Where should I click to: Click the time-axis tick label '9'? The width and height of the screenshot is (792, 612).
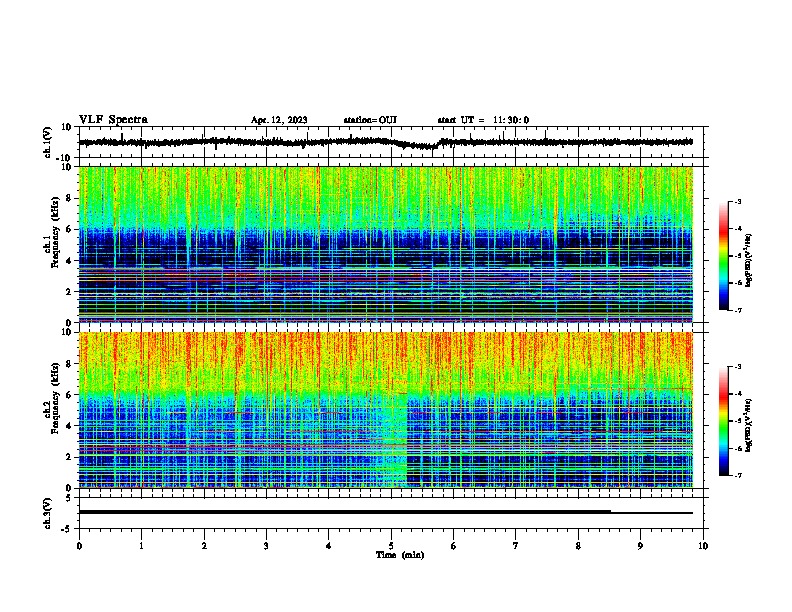[x=640, y=546]
